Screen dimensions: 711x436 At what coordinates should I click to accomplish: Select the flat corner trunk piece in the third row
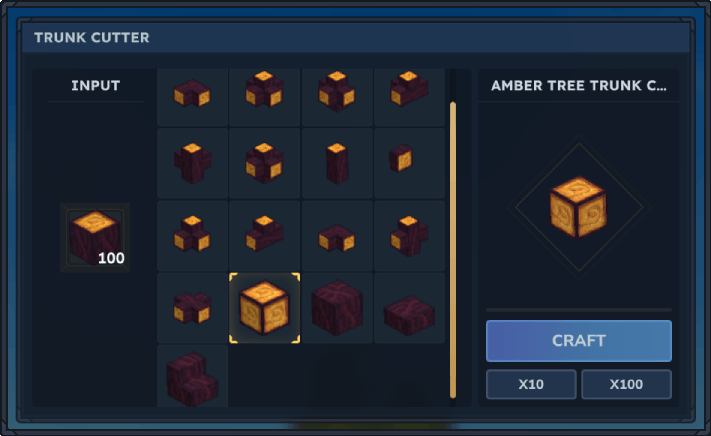tap(337, 236)
